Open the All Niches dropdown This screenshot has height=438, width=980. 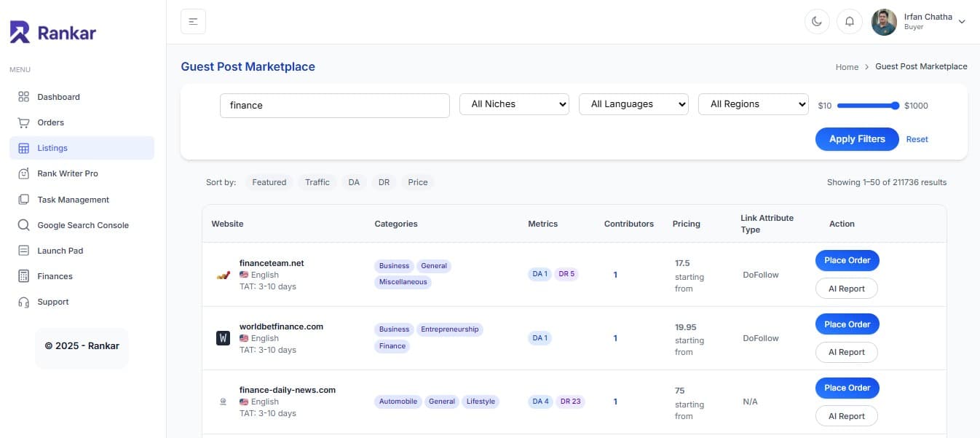[514, 103]
